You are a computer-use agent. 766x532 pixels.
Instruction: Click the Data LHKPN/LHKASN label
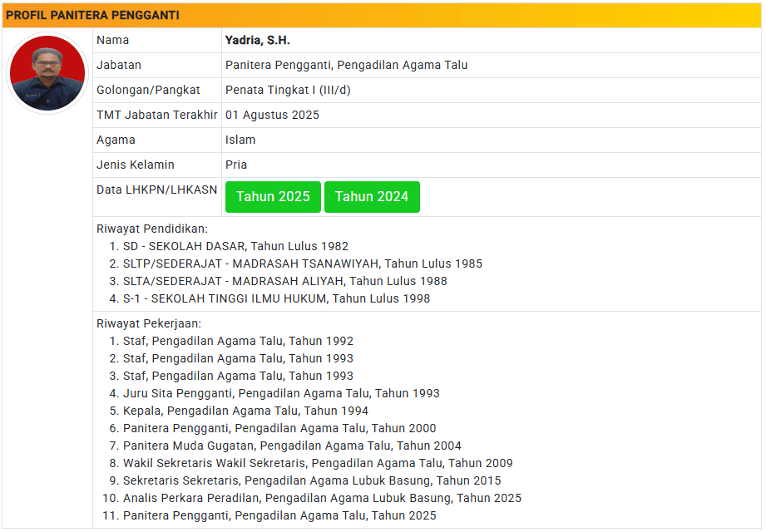156,190
